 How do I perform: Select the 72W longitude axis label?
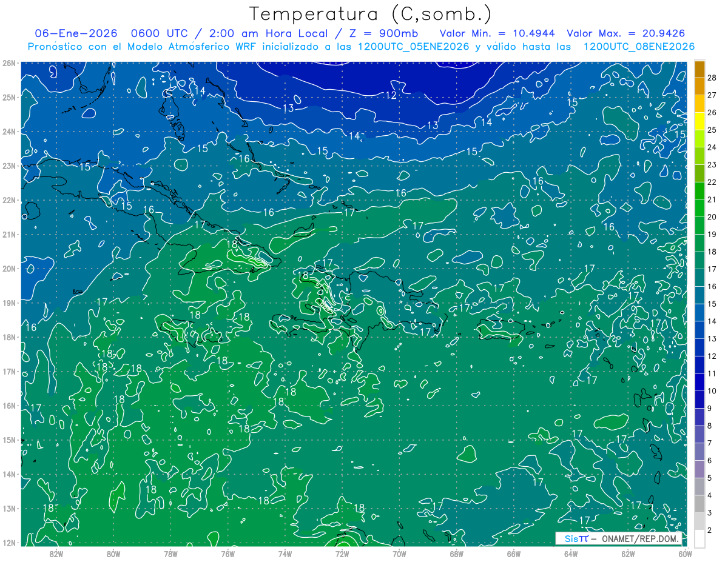click(342, 554)
